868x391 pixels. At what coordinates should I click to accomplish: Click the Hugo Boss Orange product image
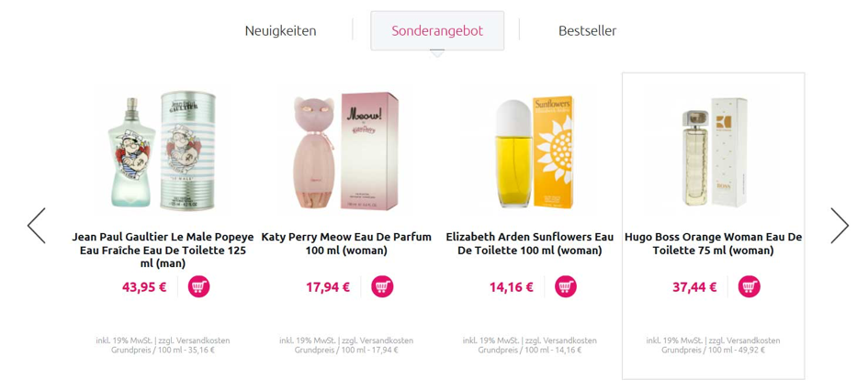713,151
